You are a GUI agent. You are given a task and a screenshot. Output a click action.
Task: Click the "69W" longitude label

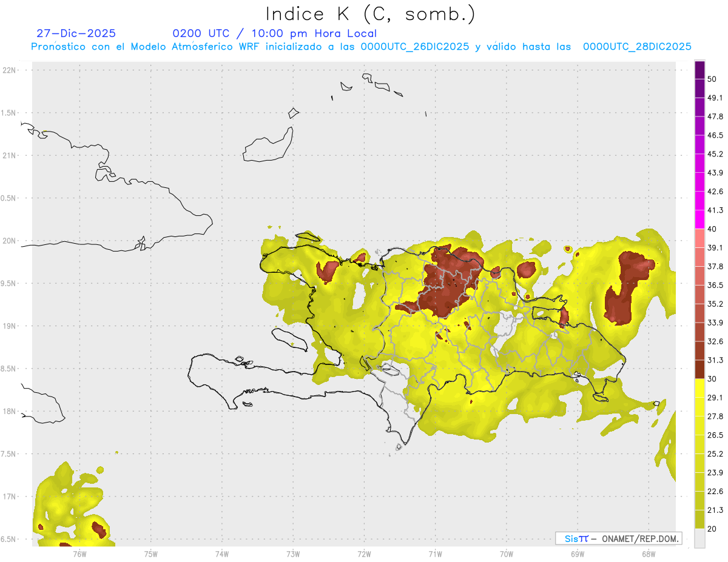(x=578, y=554)
